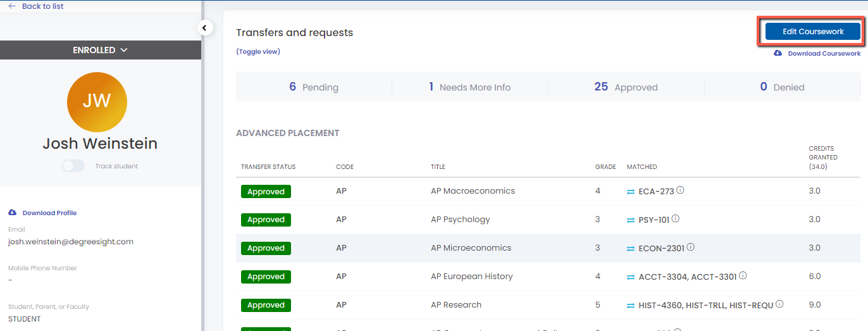Click the info icon next to ECA-273
Viewport: 868px width, 331px height.
[x=681, y=190]
